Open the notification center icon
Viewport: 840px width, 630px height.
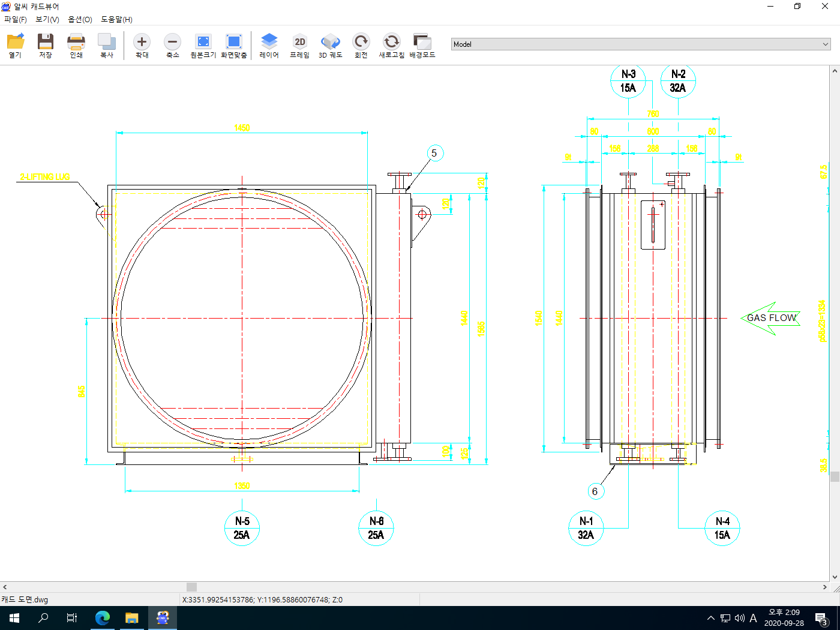(x=821, y=618)
